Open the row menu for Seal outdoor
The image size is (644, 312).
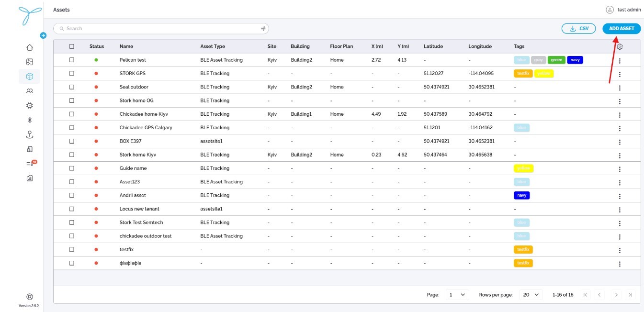click(620, 88)
